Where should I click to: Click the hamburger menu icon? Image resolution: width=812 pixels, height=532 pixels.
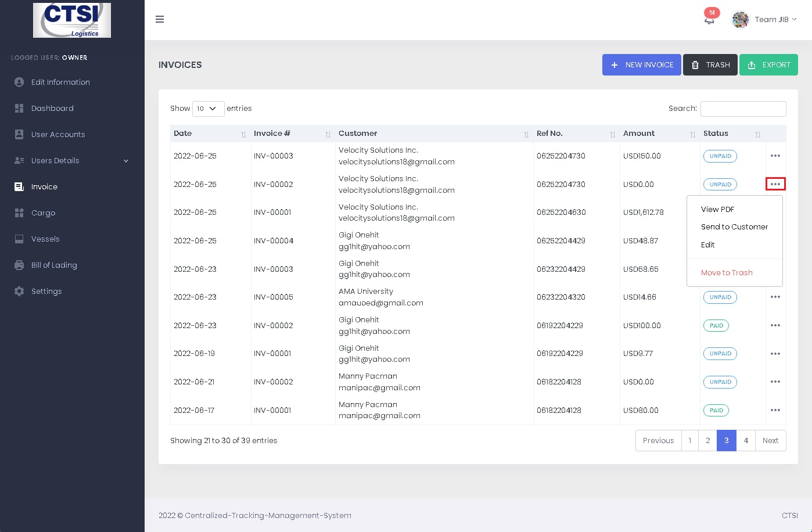(x=160, y=19)
